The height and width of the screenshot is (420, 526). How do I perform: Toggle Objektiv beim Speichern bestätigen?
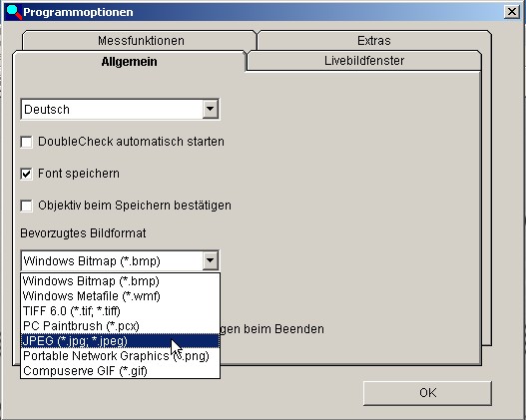(26, 206)
